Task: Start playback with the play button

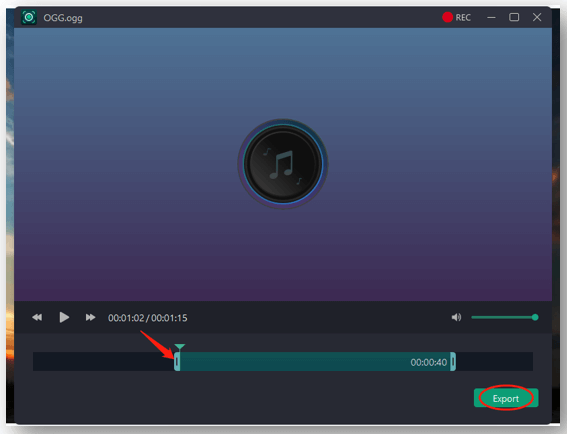Action: pyautogui.click(x=64, y=318)
